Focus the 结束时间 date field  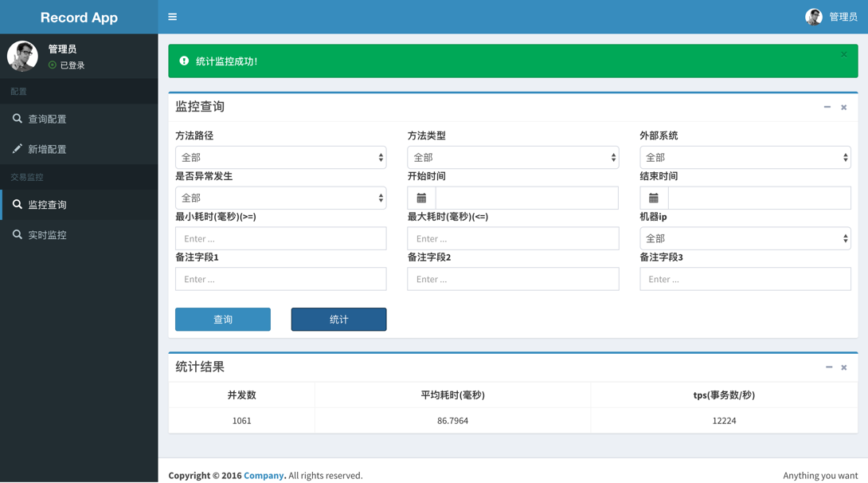[x=760, y=198]
